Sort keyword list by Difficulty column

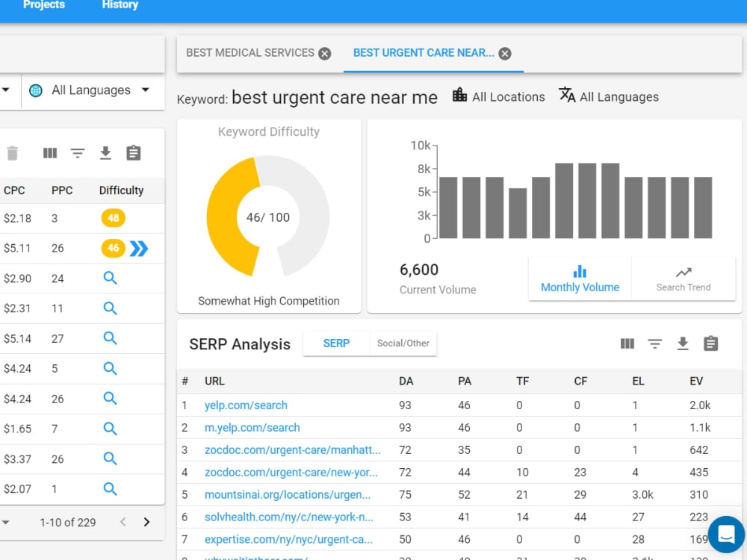click(121, 190)
